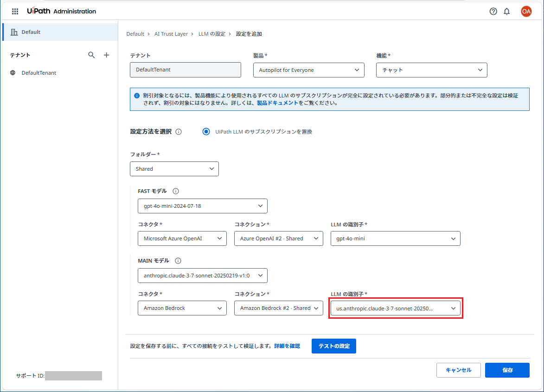Viewport: 544px width, 392px height.
Task: Click the サポート ID label
Action: coord(30,376)
